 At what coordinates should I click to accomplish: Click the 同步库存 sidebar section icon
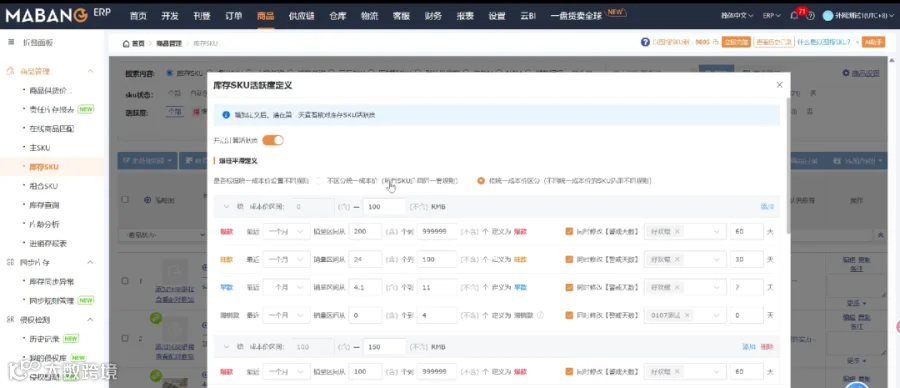click(x=10, y=262)
